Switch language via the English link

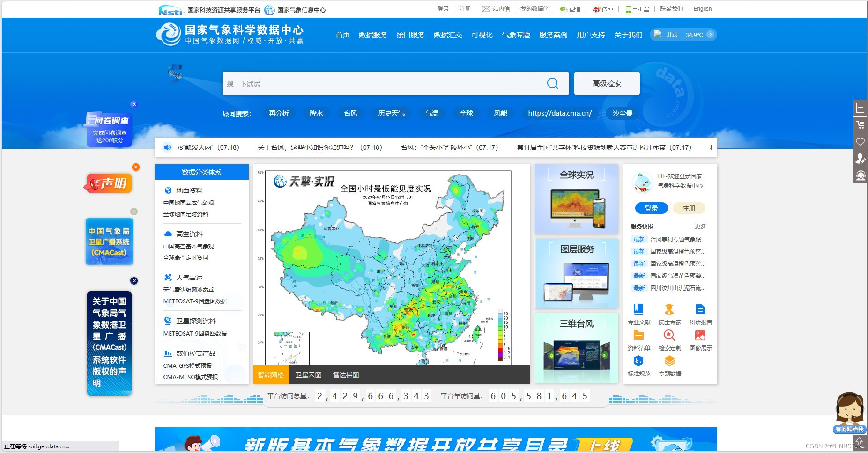point(702,9)
